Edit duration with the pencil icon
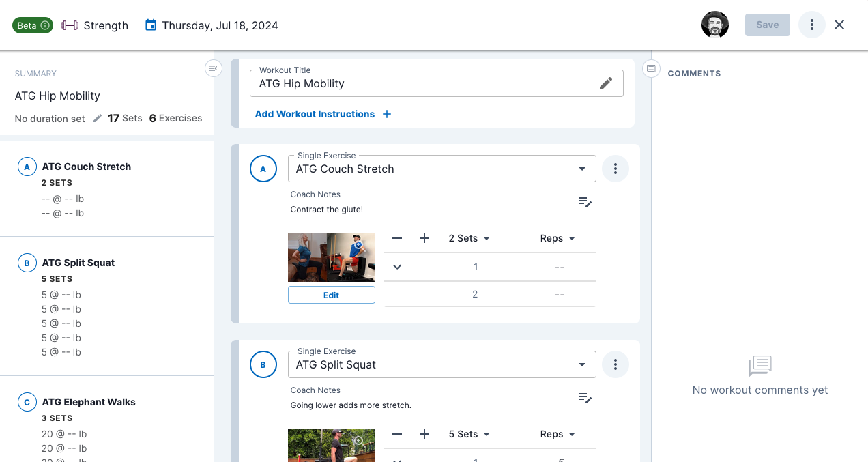The image size is (868, 462). pos(97,118)
